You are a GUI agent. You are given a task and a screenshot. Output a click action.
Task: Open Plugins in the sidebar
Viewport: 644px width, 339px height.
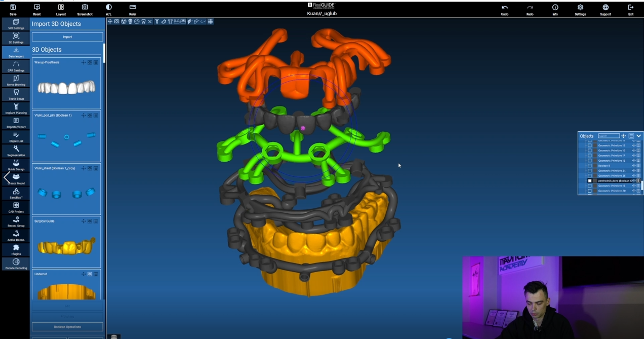coord(16,250)
